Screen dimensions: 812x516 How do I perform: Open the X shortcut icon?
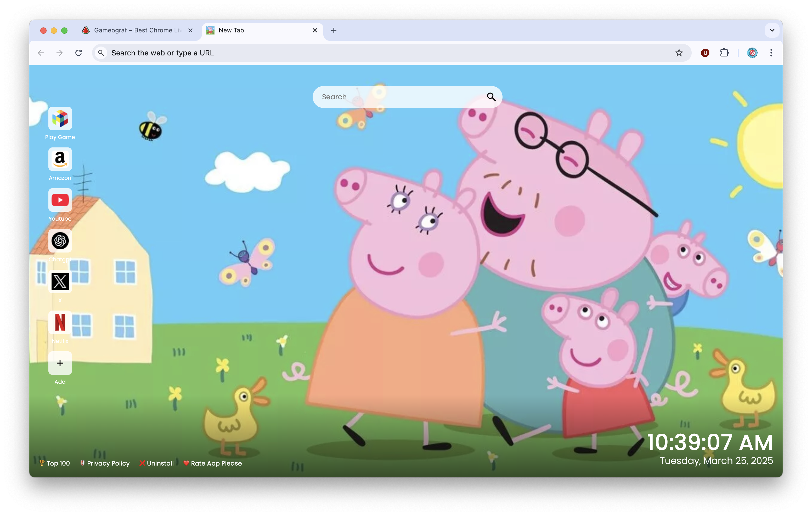pyautogui.click(x=60, y=282)
